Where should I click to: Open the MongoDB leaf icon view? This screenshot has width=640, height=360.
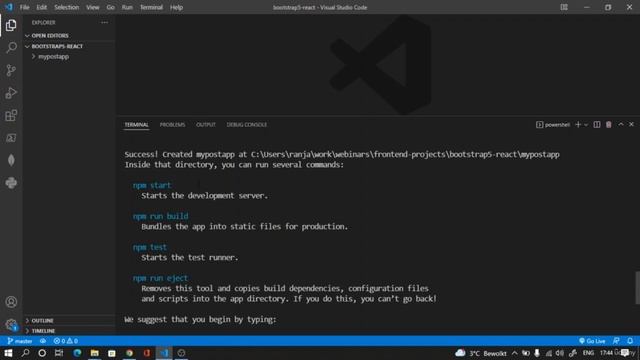coord(11,160)
